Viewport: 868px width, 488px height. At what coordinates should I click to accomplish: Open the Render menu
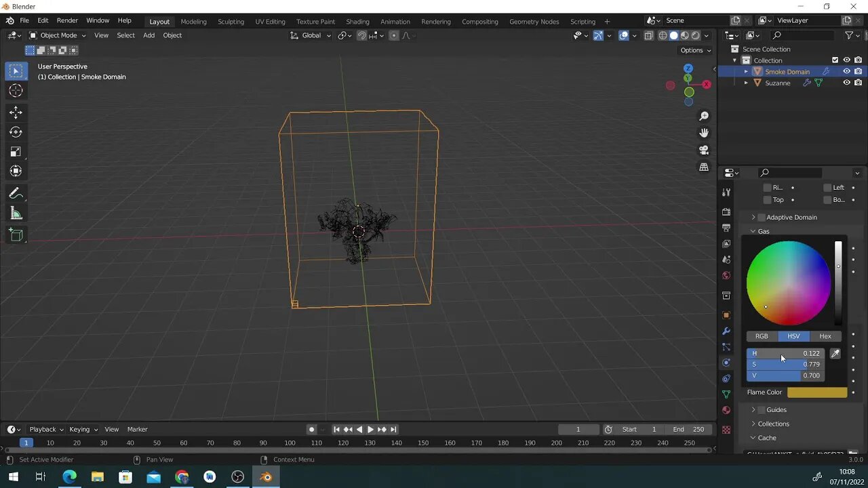[67, 21]
